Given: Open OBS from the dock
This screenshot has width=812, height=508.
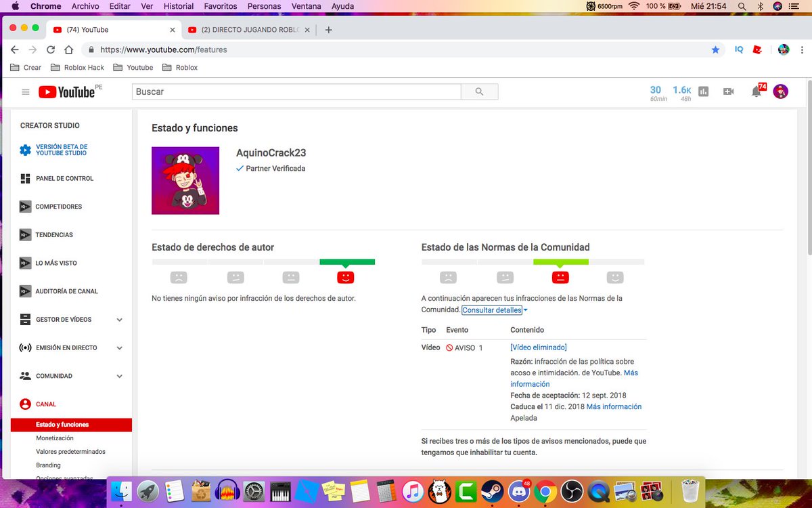Looking at the screenshot, I should coord(572,491).
